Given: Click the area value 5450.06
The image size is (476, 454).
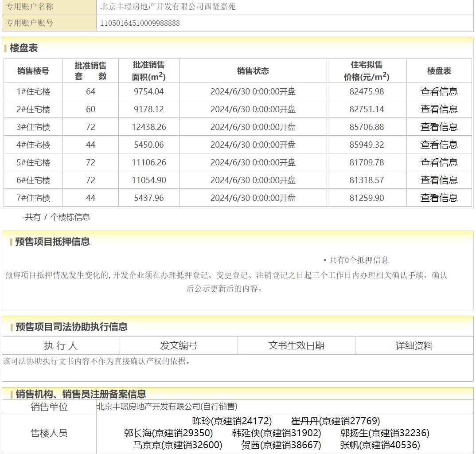Looking at the screenshot, I should click(149, 145).
